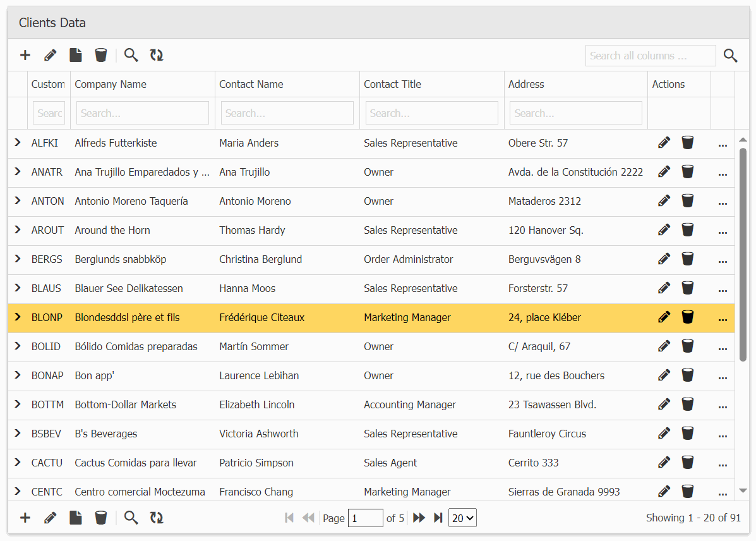Screen dimensions: 756x541
Task: Expand the BERGS row chevron
Action: (18, 259)
